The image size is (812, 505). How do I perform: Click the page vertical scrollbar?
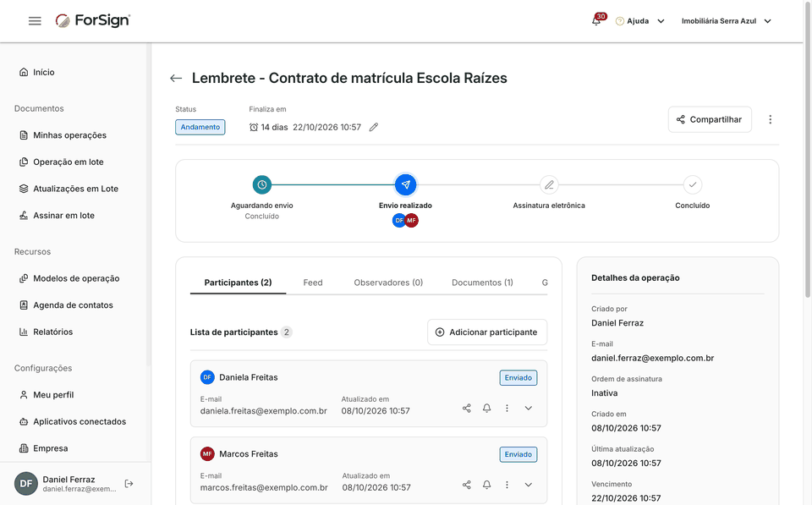point(807,151)
